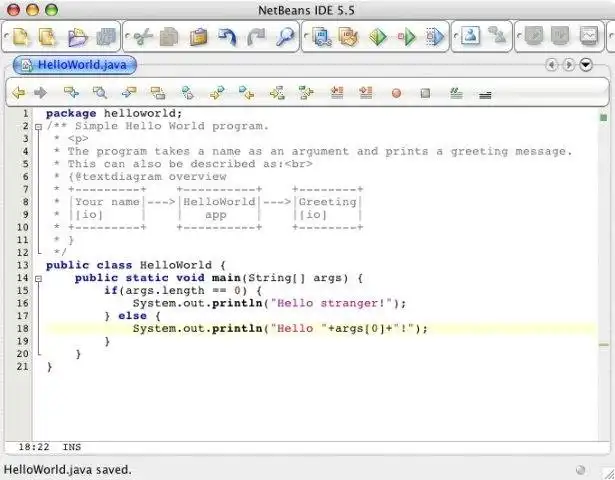Click the '} else {' line
This screenshot has height=480, width=615.
[133, 316]
